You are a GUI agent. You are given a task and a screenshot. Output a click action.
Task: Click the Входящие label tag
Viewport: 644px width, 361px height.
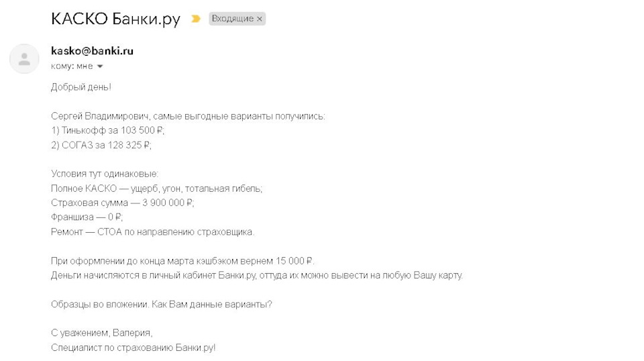[232, 19]
